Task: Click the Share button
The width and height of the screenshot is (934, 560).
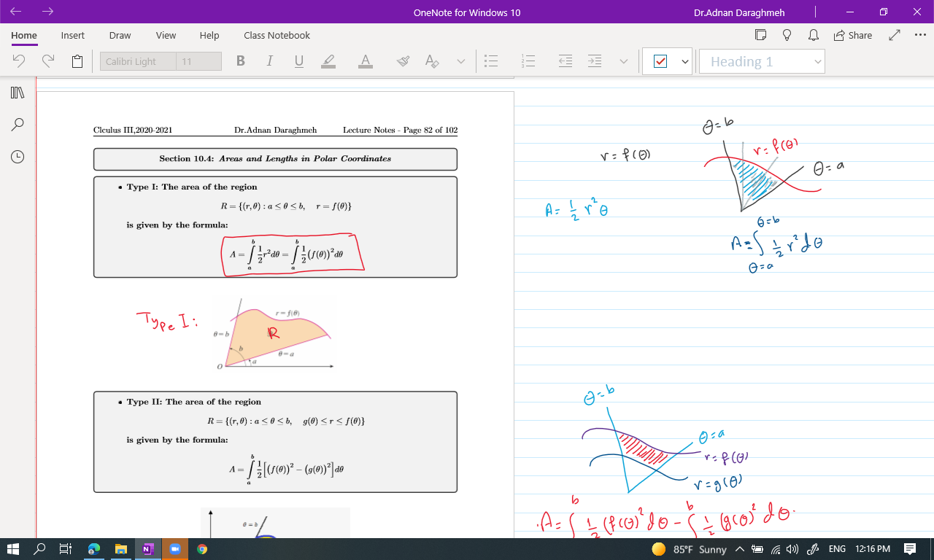Action: [852, 35]
